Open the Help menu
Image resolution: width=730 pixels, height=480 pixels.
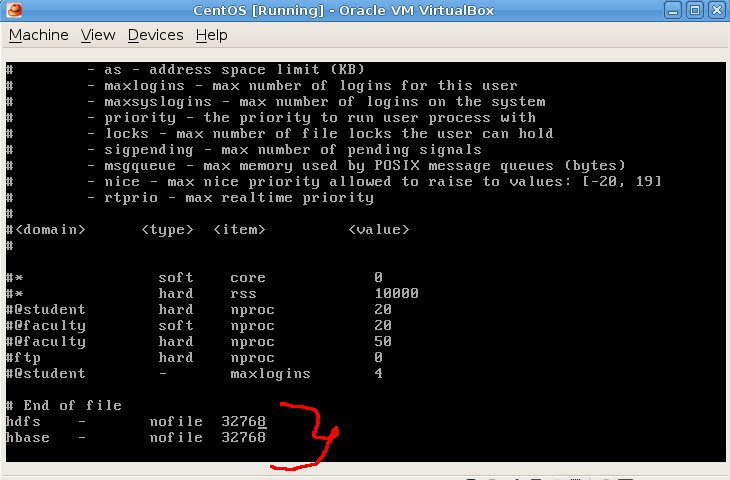point(211,35)
